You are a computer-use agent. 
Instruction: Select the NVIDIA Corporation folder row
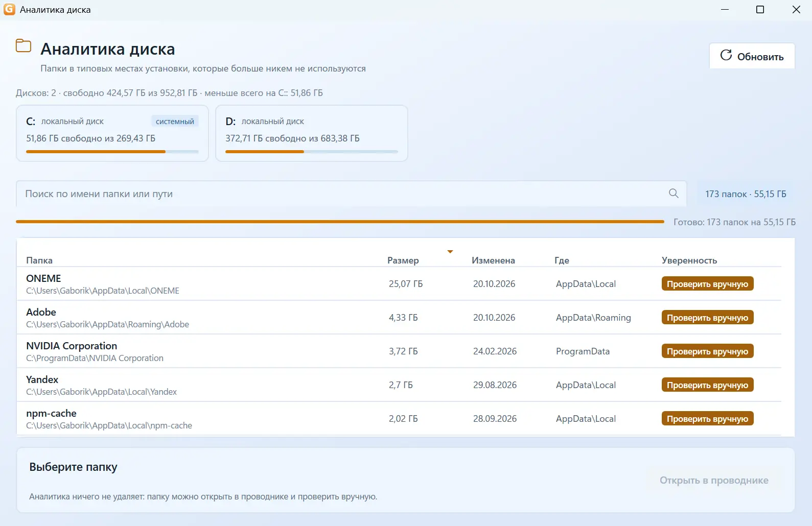pyautogui.click(x=399, y=351)
